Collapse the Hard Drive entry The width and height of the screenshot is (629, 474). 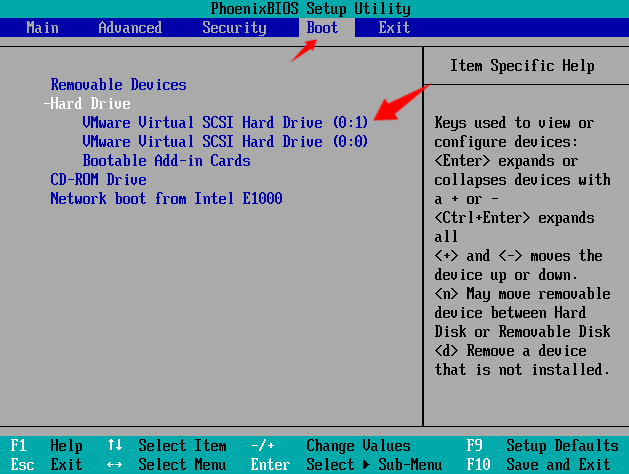[87, 103]
